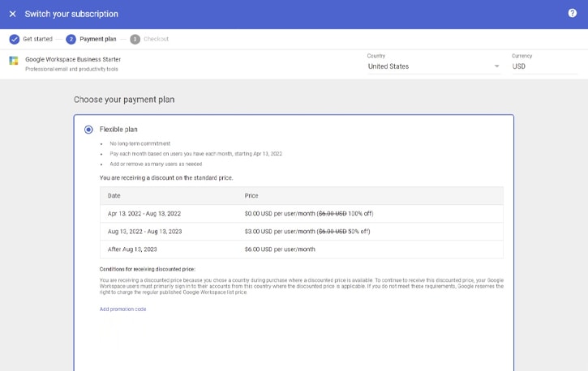Screen dimensions: 588x371
Task: Select the Payment plan step label
Action: click(x=98, y=39)
